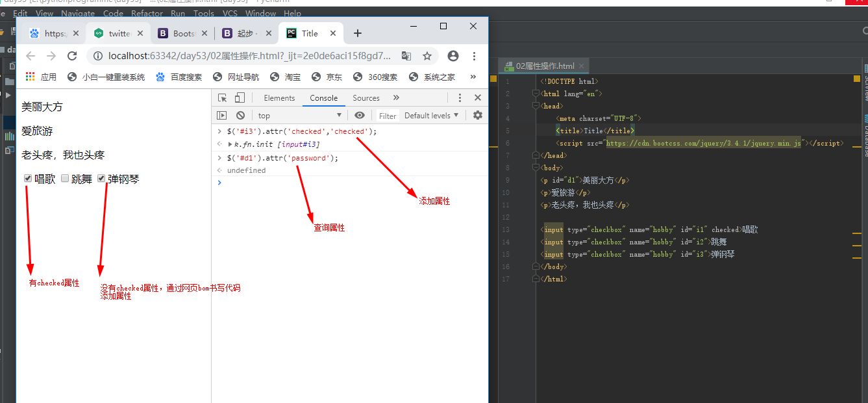
Task: Click the undefined console output line
Action: click(x=246, y=170)
